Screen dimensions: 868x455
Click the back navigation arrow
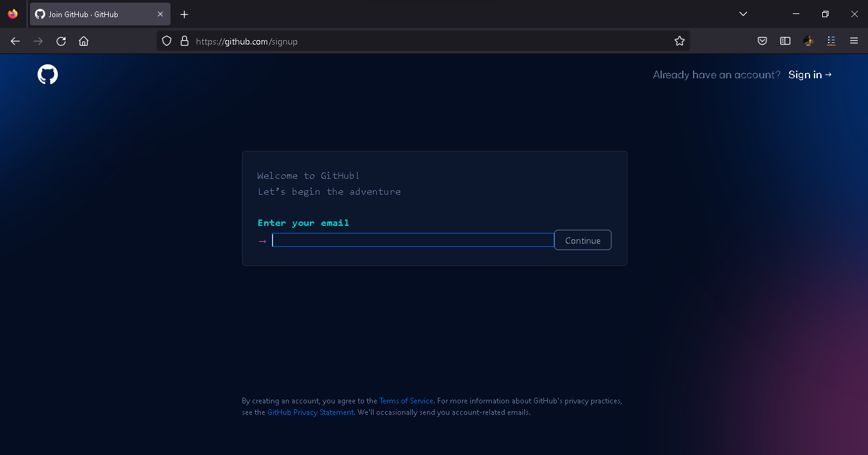click(15, 41)
